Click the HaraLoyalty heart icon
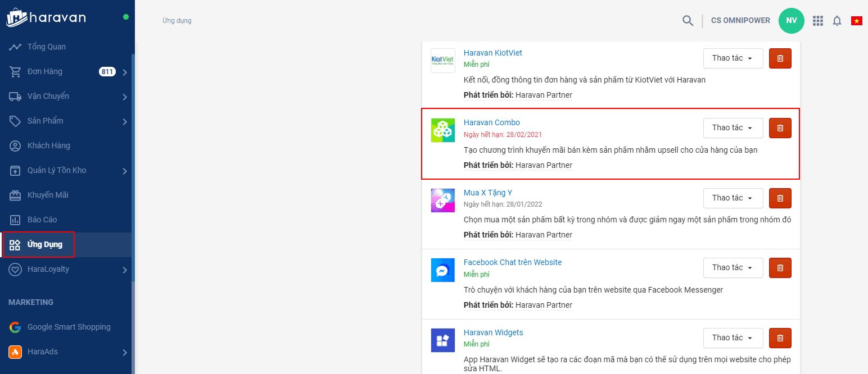Screen dimensions: 868x374 click(x=15, y=270)
